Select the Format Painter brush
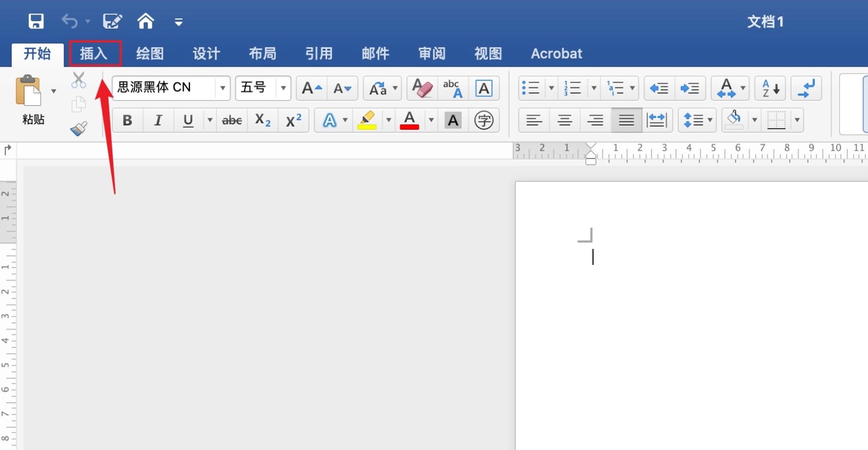Screen dimensions: 868x450 (x=79, y=129)
